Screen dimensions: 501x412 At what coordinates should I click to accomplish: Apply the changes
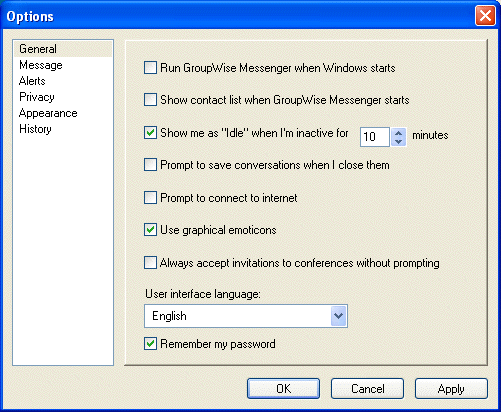click(451, 388)
